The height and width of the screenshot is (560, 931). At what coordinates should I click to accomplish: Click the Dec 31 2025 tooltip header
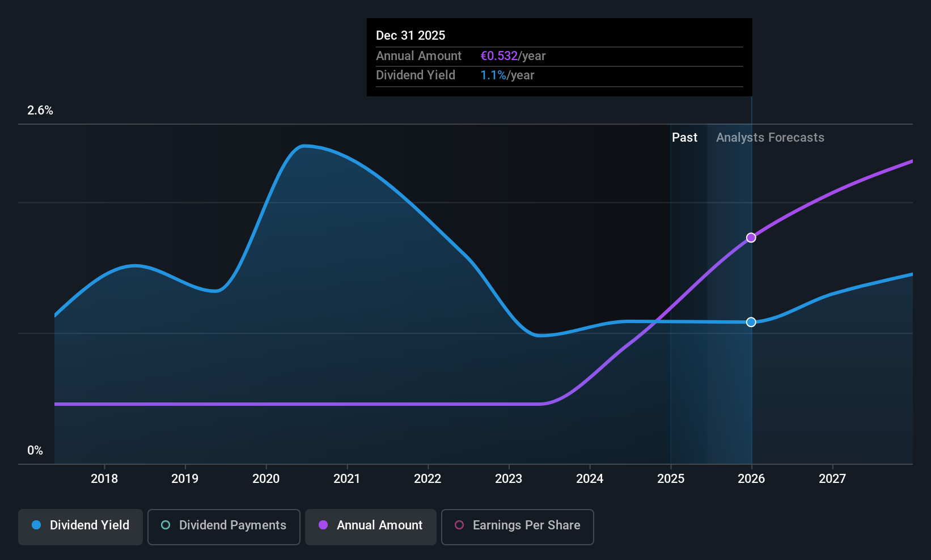point(411,35)
